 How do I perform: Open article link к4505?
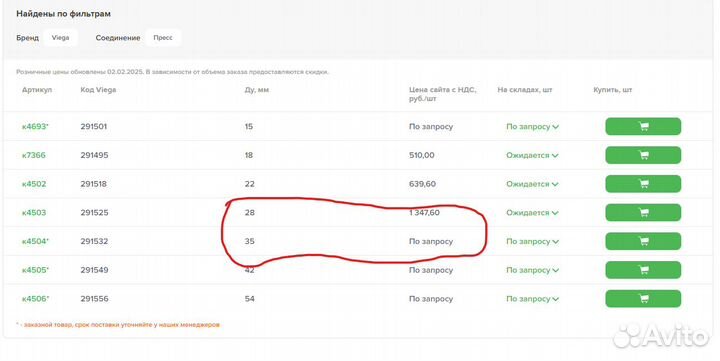[35, 270]
